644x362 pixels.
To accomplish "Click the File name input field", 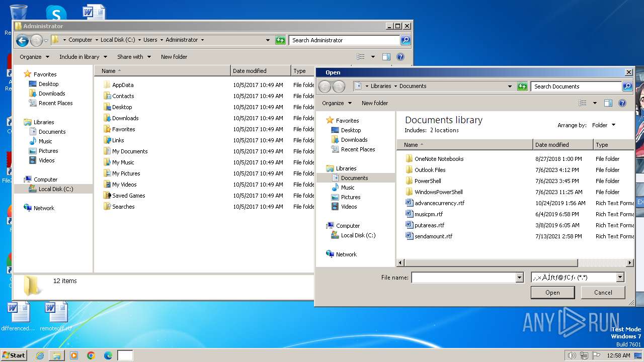I will [x=463, y=278].
